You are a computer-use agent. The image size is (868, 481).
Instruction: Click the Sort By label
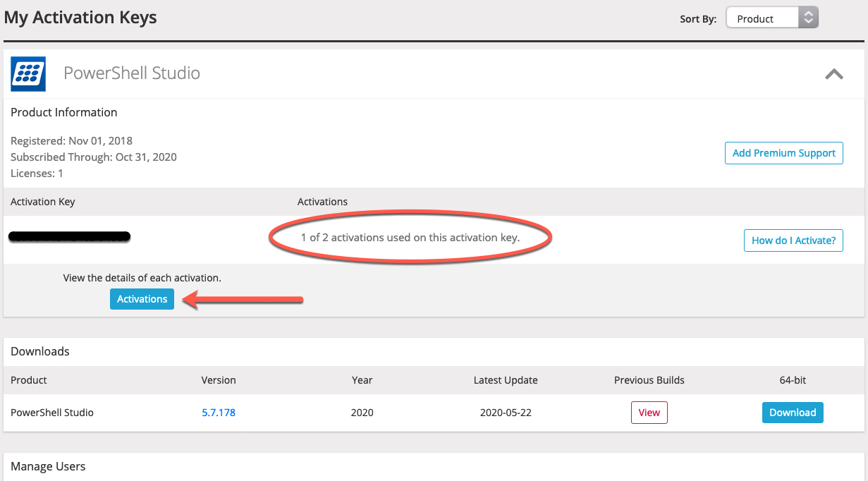point(698,19)
